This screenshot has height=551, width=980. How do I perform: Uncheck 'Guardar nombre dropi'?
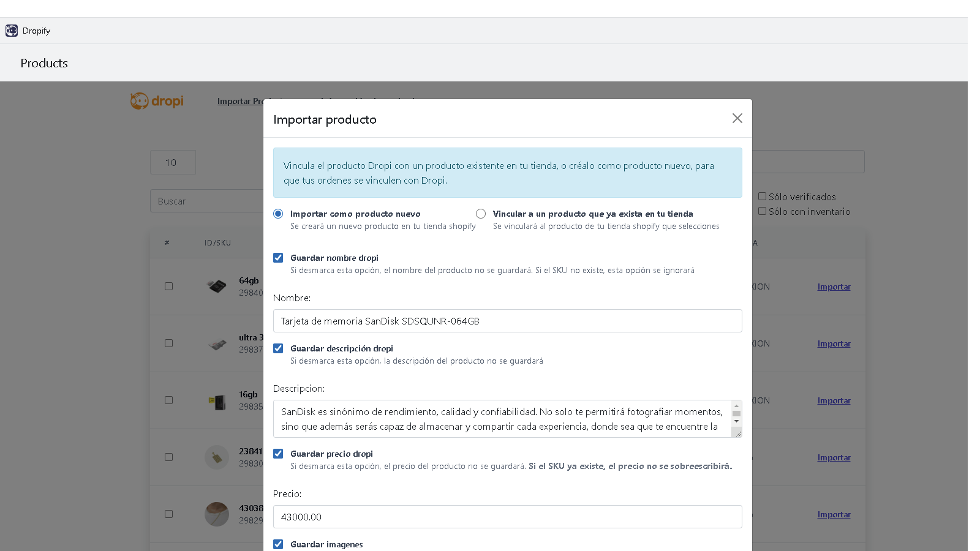279,257
